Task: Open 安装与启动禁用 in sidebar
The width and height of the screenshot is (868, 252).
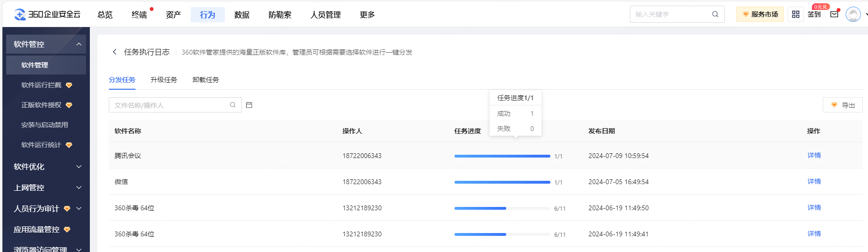Action: [x=45, y=125]
